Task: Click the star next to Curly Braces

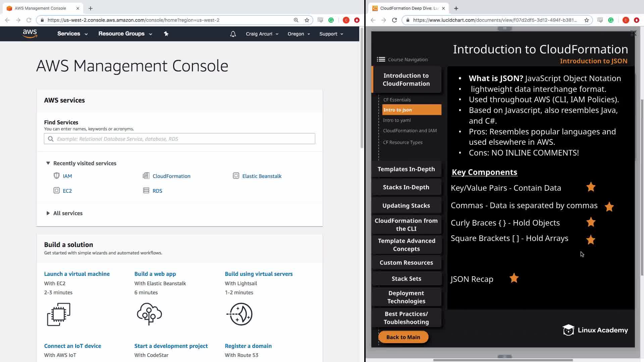Action: (591, 222)
